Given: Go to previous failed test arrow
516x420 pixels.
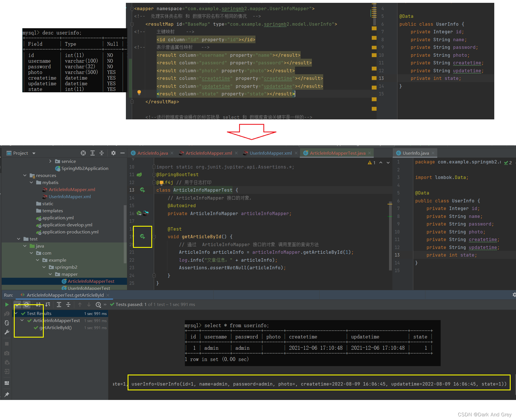Looking at the screenshot, I should (80, 305).
